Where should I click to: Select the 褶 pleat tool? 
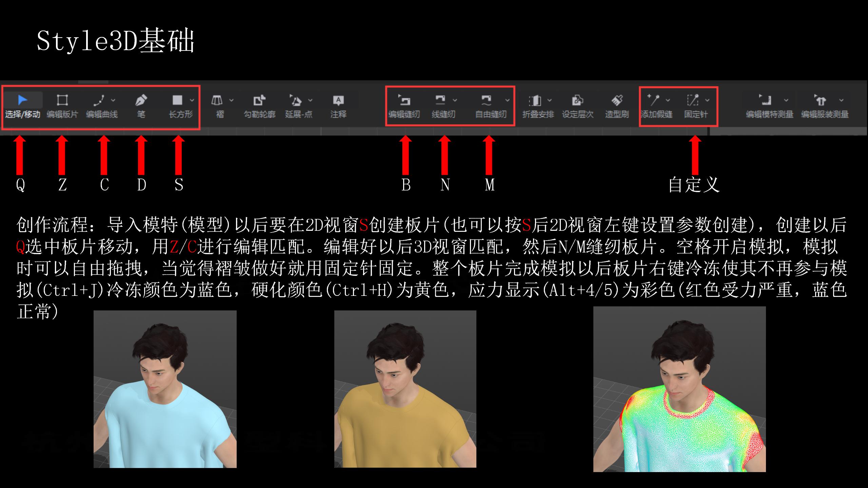pos(220,106)
